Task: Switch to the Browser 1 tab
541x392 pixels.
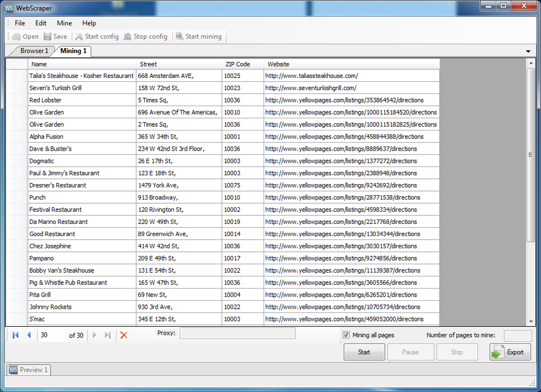Action: (33, 51)
